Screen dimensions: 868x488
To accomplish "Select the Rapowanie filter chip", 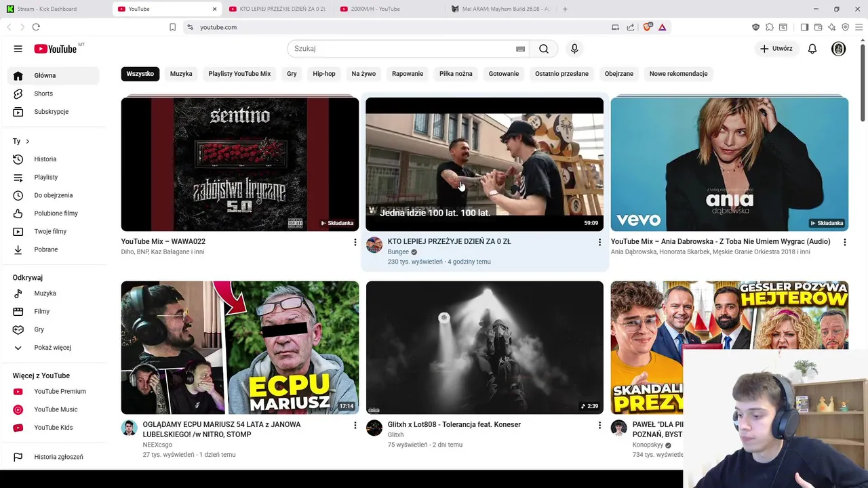I will click(x=408, y=74).
